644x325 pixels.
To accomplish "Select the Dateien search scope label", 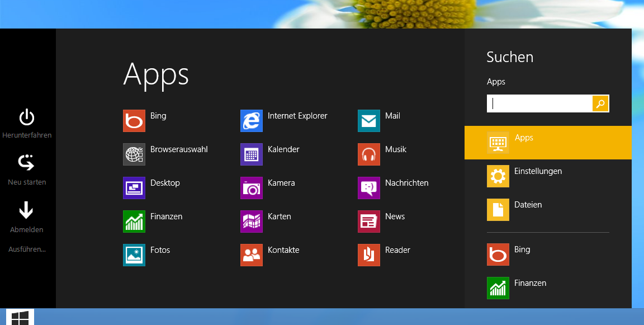I will 528,205.
